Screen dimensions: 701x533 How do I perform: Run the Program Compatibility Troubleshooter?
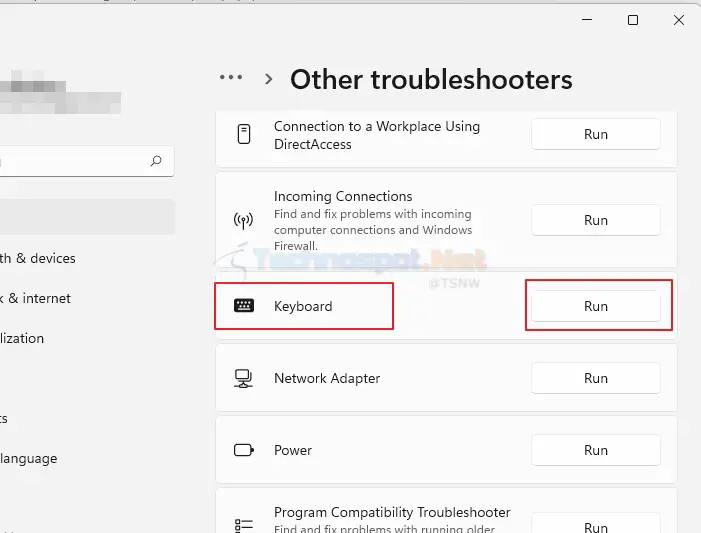pos(595,524)
